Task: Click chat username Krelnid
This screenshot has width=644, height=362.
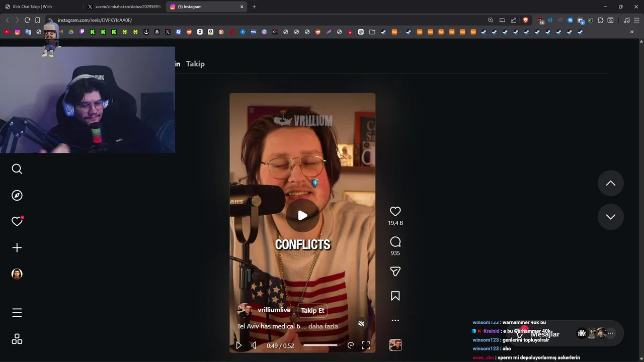Action: tap(491, 331)
